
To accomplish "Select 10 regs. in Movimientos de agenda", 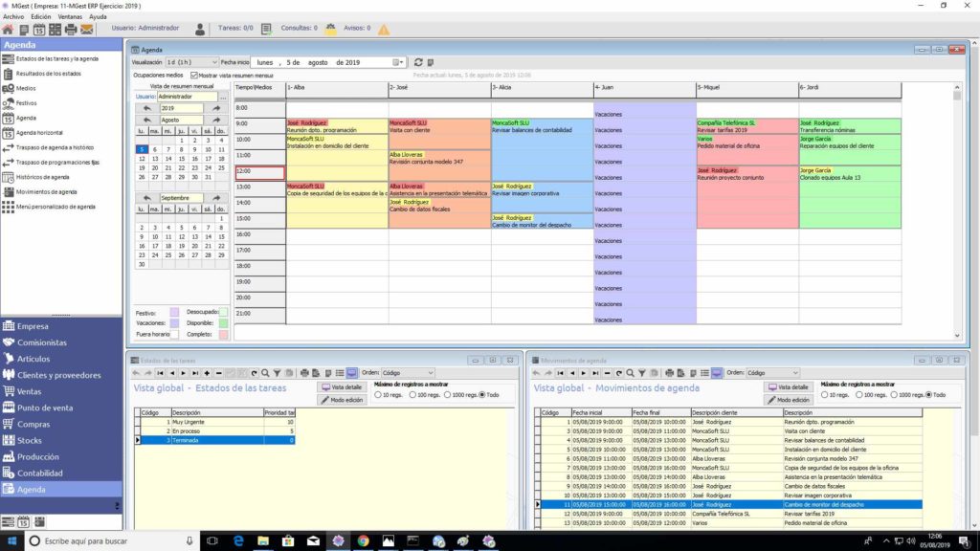I will 824,395.
